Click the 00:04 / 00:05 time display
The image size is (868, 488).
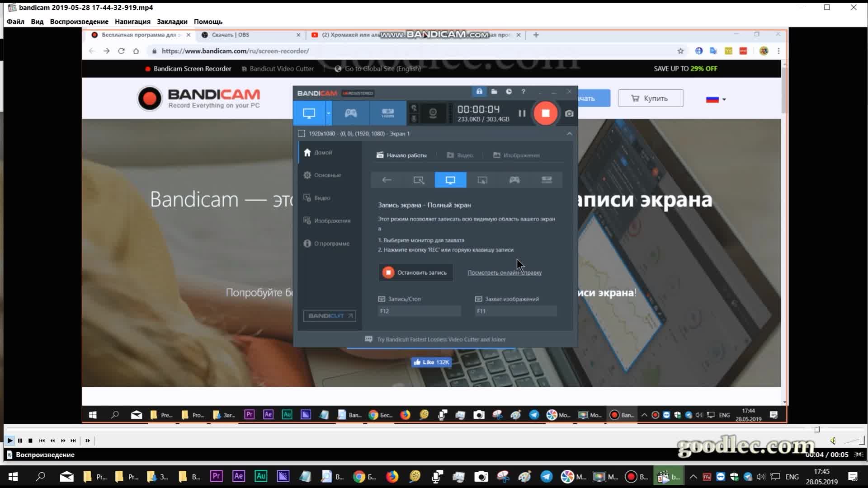click(x=827, y=455)
